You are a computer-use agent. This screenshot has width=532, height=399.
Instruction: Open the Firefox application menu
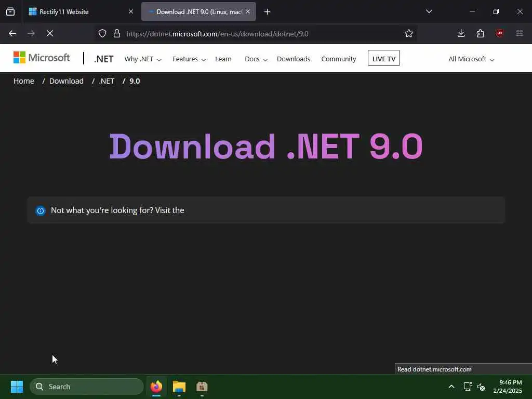click(x=520, y=33)
